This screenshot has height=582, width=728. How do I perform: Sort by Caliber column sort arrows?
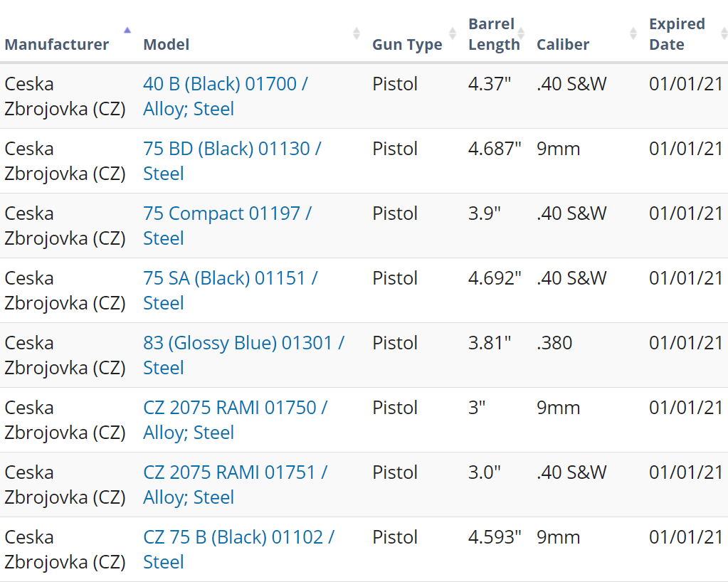tap(633, 33)
